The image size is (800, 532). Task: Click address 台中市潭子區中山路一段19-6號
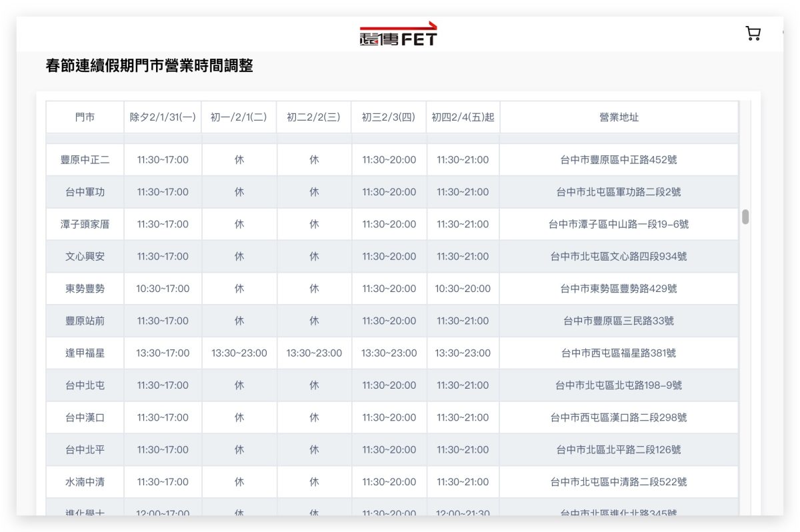619,224
